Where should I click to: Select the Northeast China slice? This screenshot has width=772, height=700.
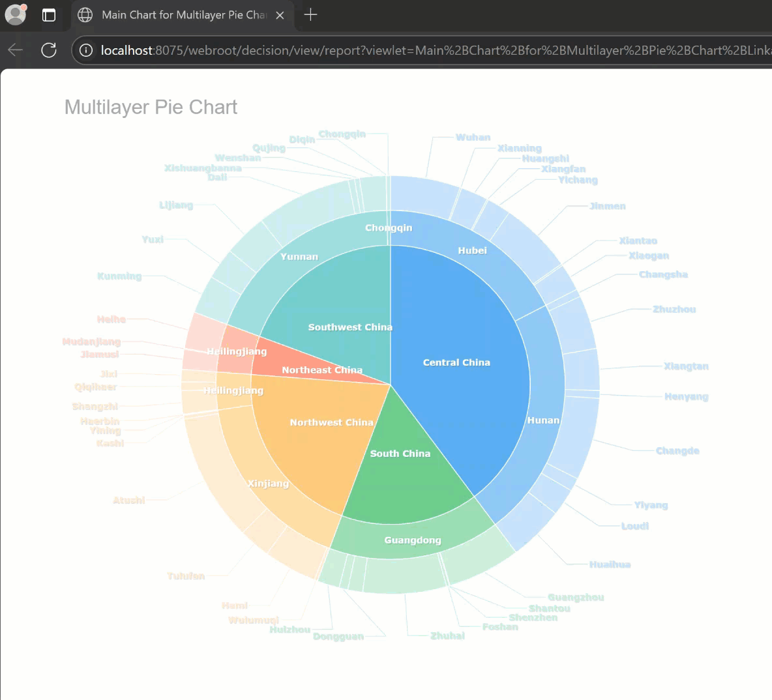322,370
